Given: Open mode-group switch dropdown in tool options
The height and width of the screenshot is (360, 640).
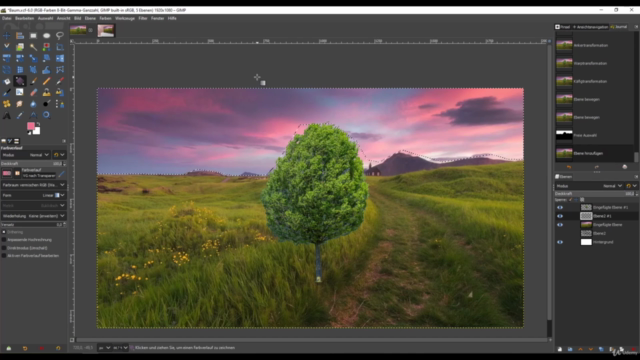Looking at the screenshot, I should coord(60,155).
